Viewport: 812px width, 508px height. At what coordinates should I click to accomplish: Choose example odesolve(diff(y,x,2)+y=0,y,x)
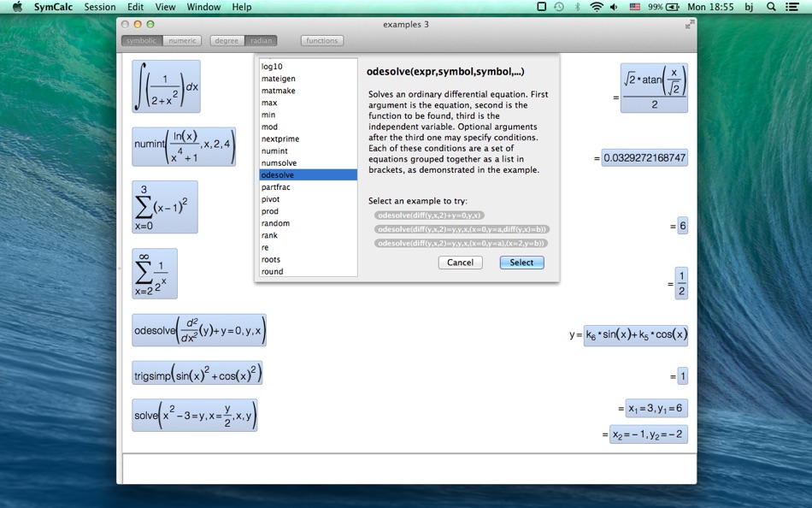429,216
